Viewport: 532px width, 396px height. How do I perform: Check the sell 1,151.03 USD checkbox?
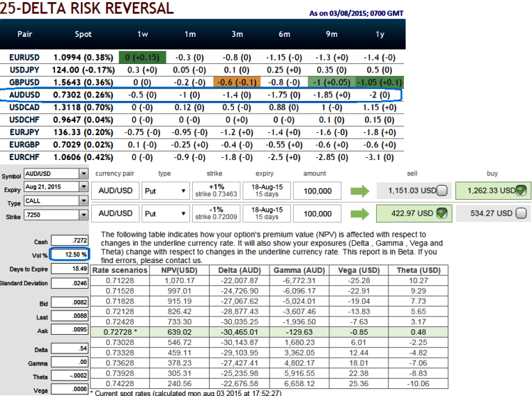pos(441,191)
